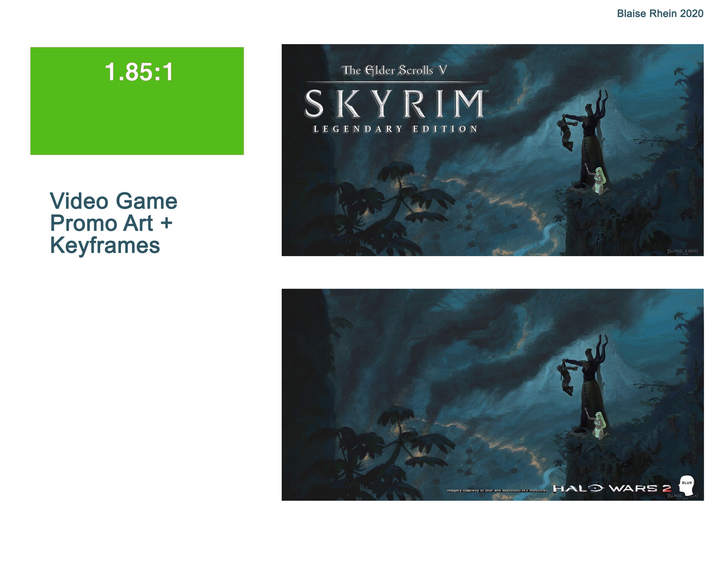
Task: Click the artist signature on top artwork
Action: tap(682, 252)
